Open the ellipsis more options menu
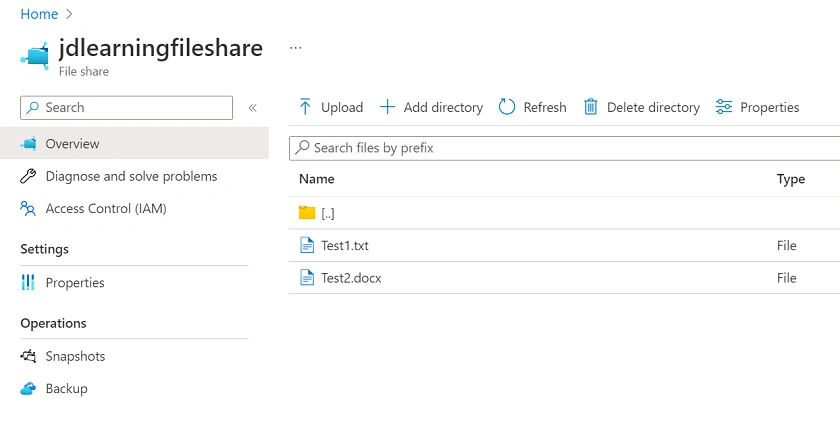 click(x=296, y=48)
